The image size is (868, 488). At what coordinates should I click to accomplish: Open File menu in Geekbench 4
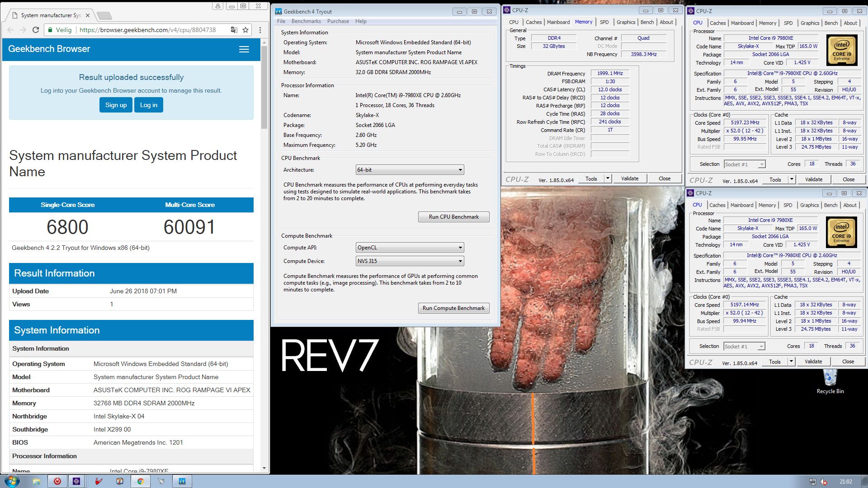click(281, 21)
